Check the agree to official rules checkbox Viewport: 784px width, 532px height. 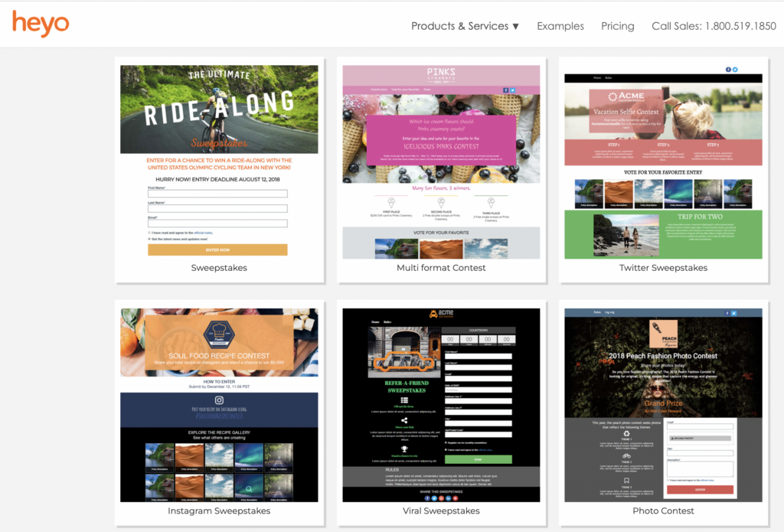click(x=149, y=233)
